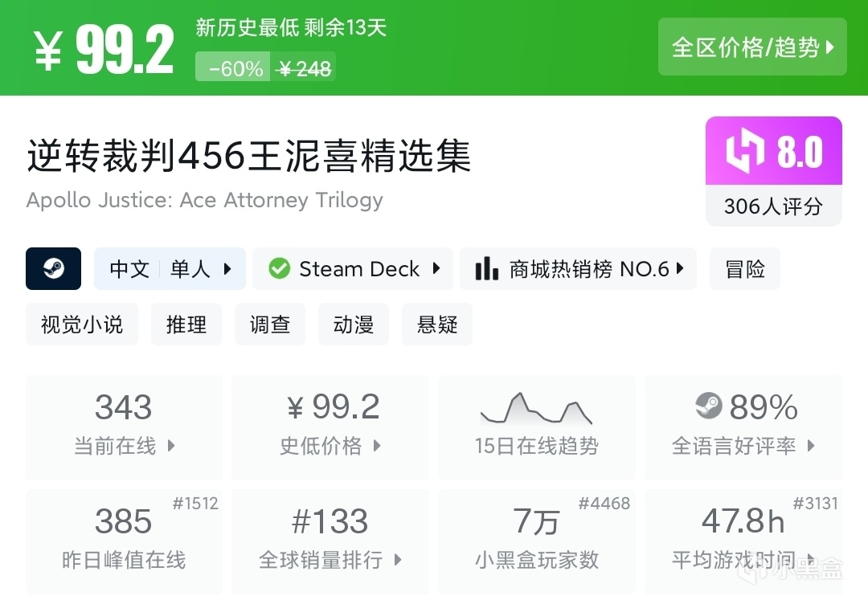Viewport: 868px width, 600px height.
Task: Select the 推理 tag
Action: 186,324
